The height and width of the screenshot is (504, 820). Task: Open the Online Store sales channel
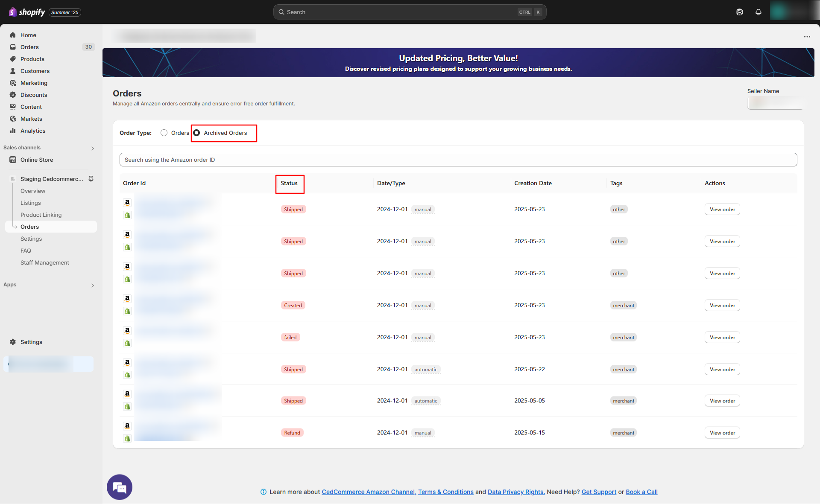[37, 160]
